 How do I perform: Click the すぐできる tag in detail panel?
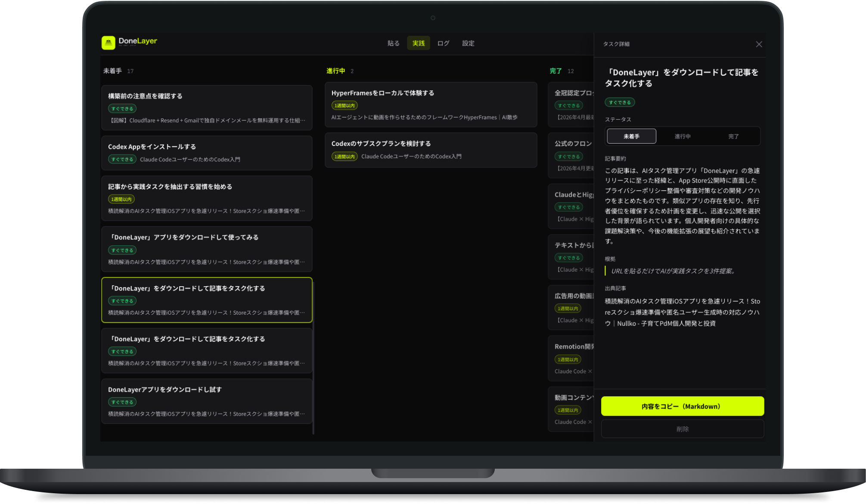(x=620, y=102)
